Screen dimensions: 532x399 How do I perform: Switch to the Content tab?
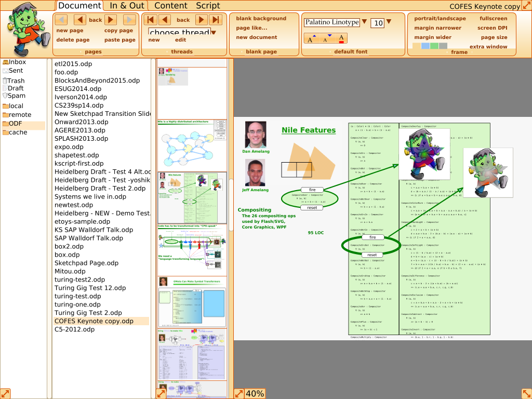(170, 5)
